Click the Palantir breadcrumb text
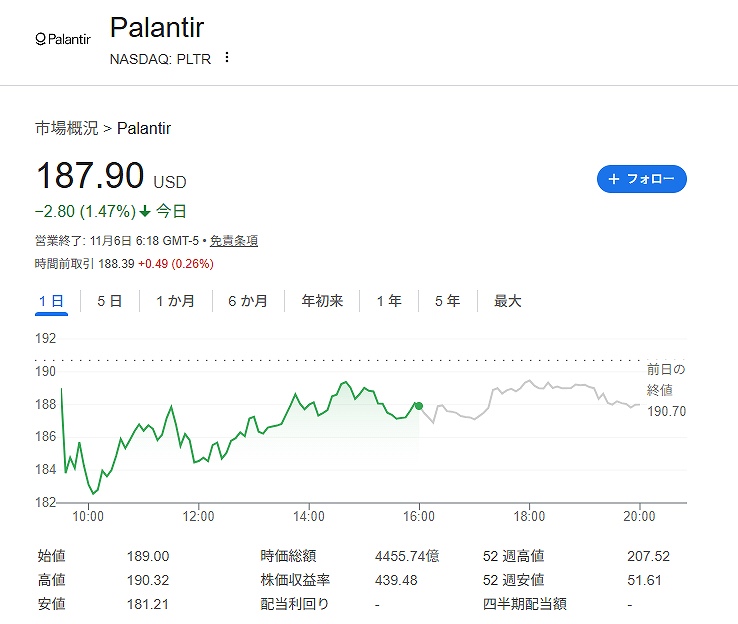738x624 pixels. pyautogui.click(x=144, y=128)
